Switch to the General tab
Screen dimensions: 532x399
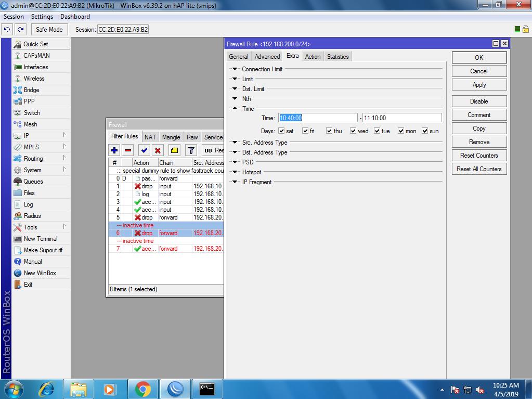[x=239, y=57]
